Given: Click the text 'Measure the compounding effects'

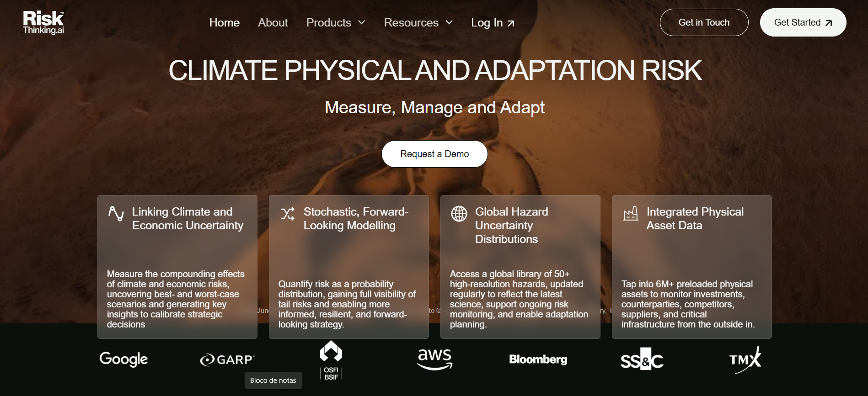Looking at the screenshot, I should tap(176, 274).
